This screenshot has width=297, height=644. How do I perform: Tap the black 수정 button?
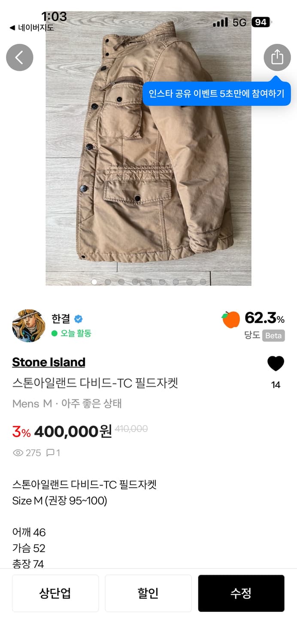tap(241, 593)
